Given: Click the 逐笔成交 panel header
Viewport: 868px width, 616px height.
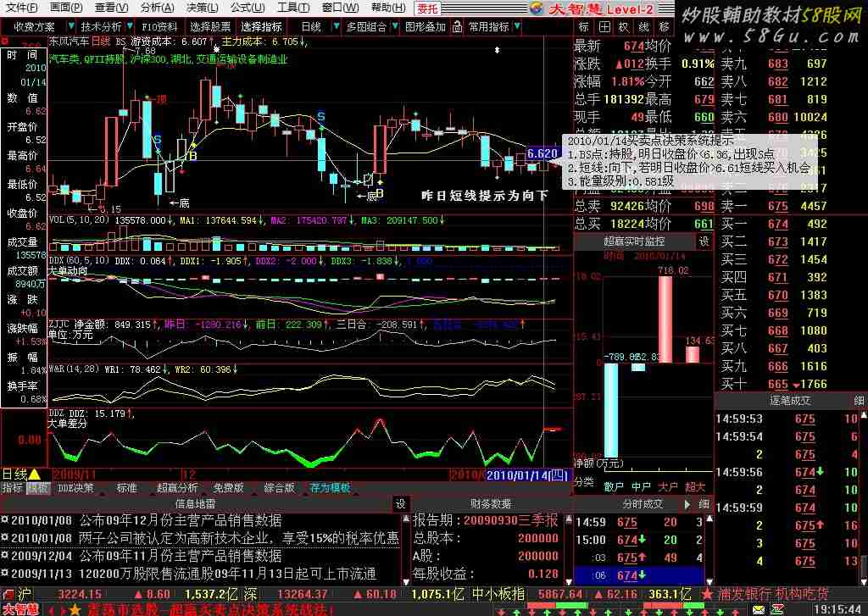Looking at the screenshot, I should (789, 401).
